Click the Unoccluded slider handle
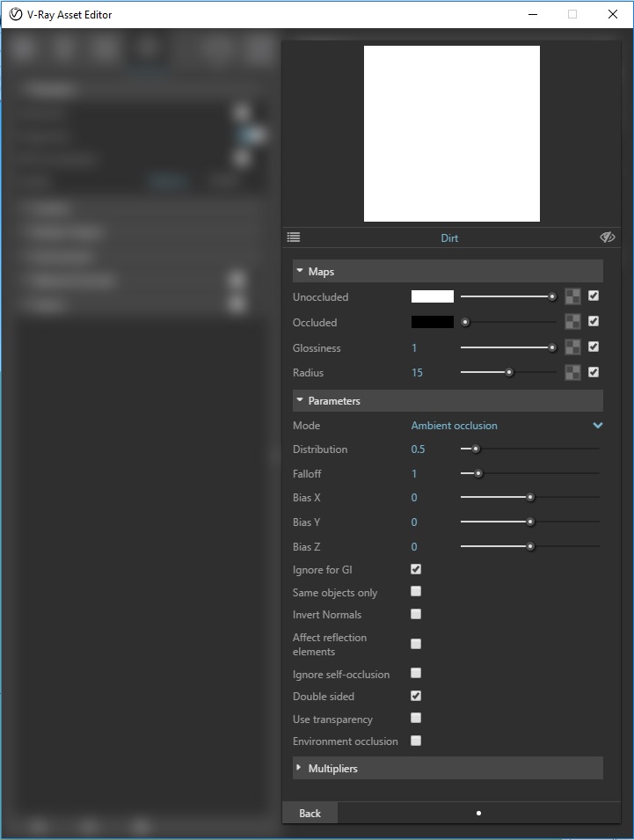This screenshot has width=634, height=840. [x=552, y=296]
